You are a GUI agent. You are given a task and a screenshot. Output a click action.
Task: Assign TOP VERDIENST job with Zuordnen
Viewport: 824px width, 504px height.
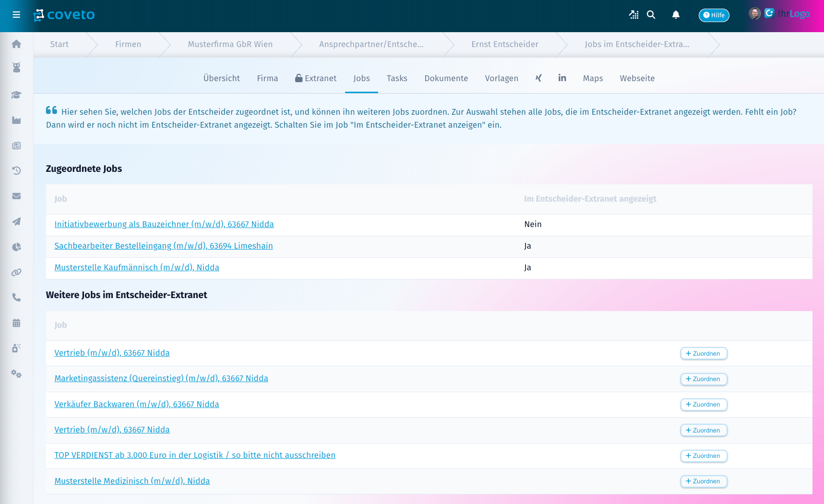click(x=704, y=456)
